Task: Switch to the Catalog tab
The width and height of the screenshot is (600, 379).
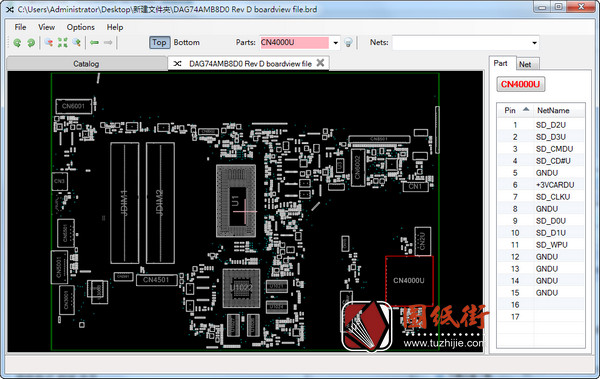Action: (x=86, y=64)
